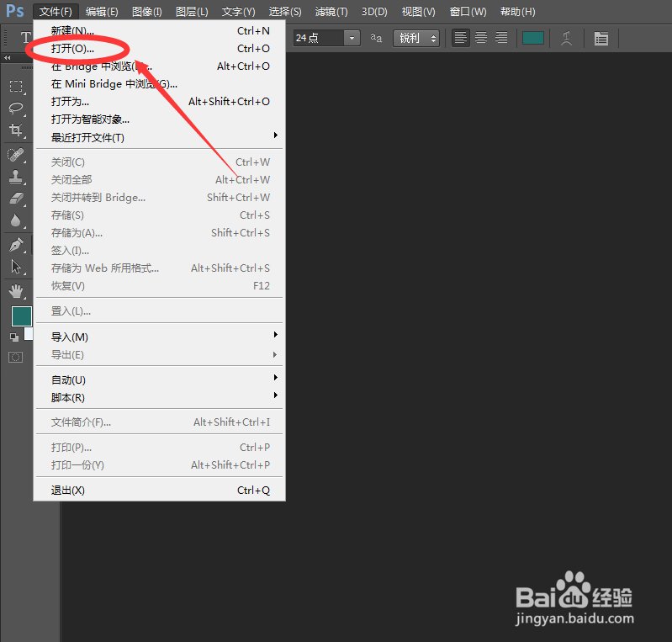Screen dimensions: 672x642
Task: Click 关闭并转到 Bridge... menu entry
Action: (160, 197)
